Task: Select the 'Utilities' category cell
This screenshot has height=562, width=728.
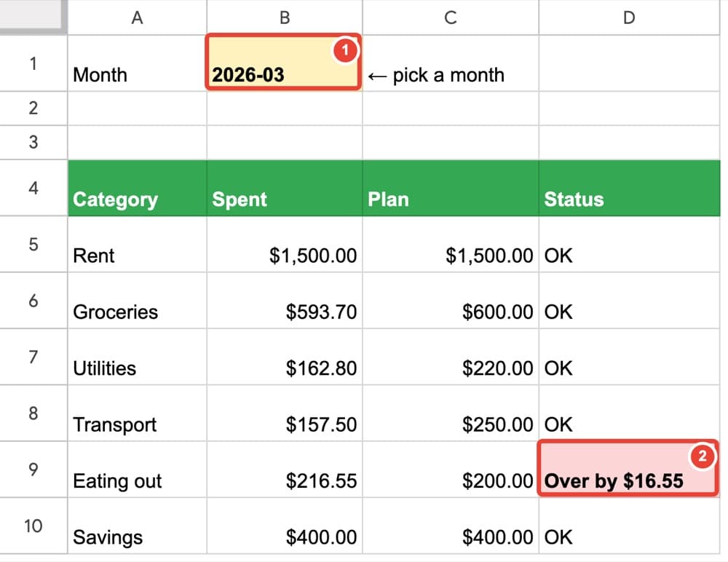Action: (x=138, y=357)
